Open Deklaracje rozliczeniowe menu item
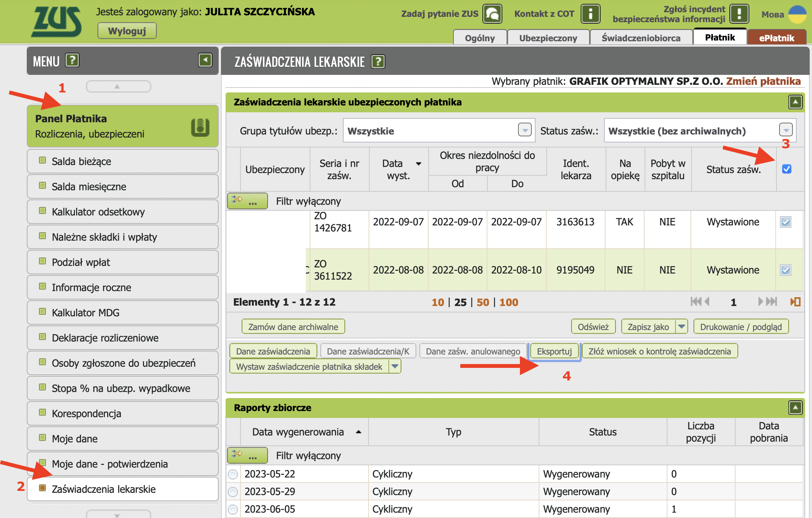The image size is (812, 518). pyautogui.click(x=105, y=338)
